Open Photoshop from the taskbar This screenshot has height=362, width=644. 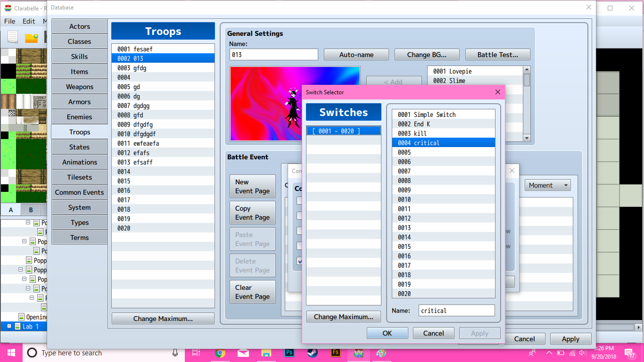click(x=289, y=353)
